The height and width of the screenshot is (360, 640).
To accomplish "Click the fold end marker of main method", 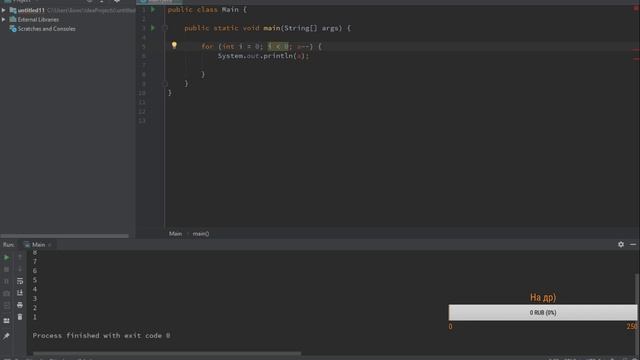I will click(165, 84).
